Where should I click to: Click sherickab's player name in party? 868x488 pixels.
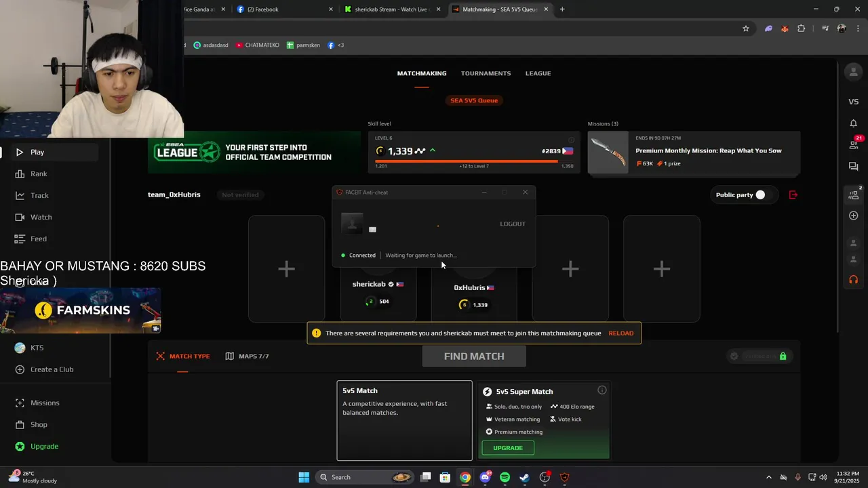[368, 285]
